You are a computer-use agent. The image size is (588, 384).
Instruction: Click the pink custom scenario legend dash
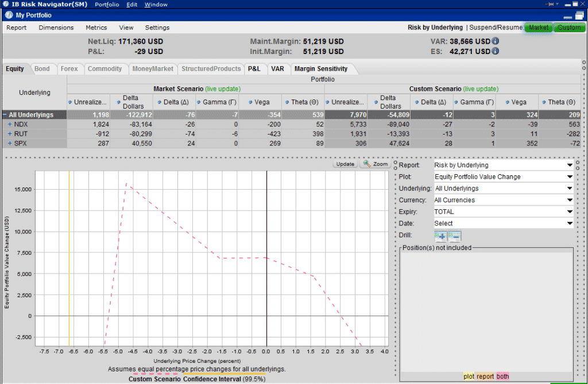pos(155,374)
